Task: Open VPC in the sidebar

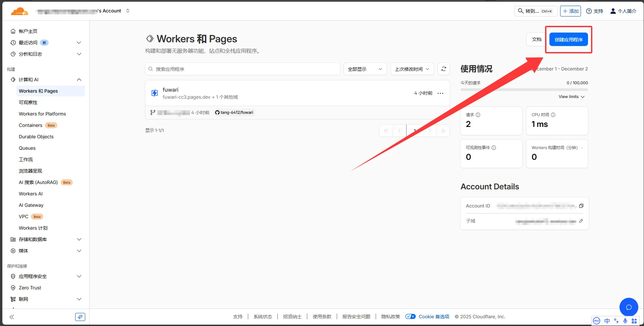Action: 23,217
